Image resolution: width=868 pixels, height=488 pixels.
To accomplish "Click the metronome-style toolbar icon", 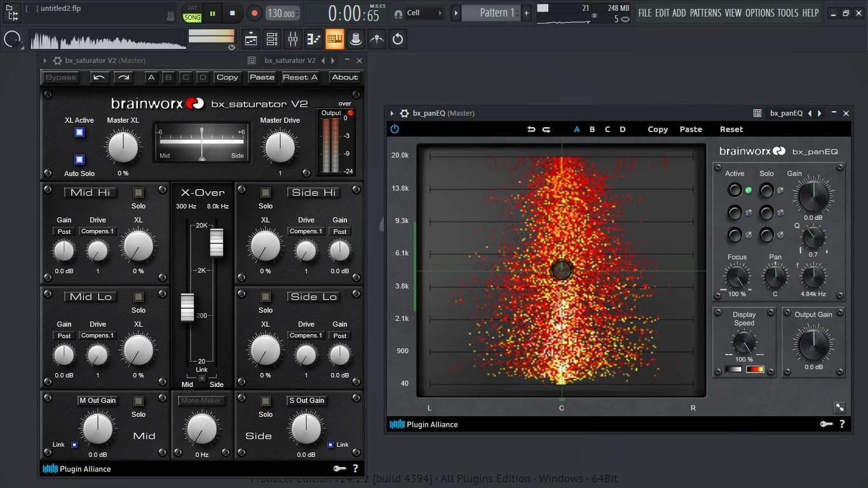I will click(x=377, y=39).
